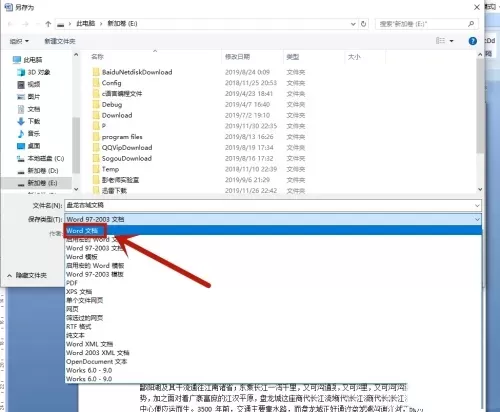The width and height of the screenshot is (500, 412).
Task: Select 新加卷 (D:) drive
Action: click(38, 171)
